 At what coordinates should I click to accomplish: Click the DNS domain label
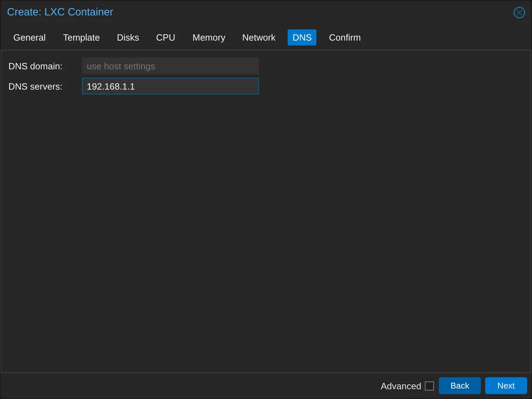pyautogui.click(x=35, y=66)
